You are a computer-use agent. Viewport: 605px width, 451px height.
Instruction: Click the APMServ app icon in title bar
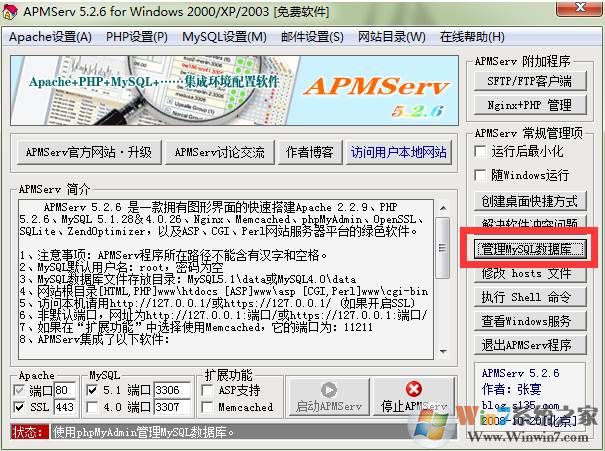point(9,11)
